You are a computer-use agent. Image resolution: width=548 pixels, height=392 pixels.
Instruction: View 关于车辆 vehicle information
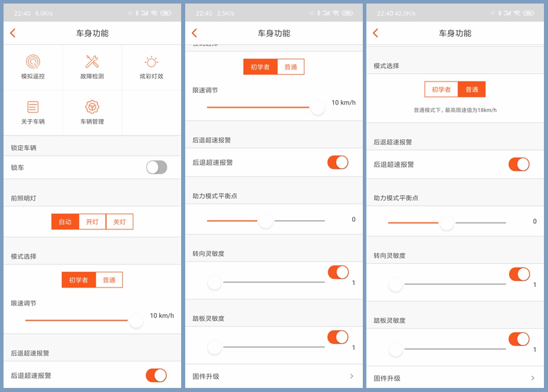pyautogui.click(x=33, y=112)
